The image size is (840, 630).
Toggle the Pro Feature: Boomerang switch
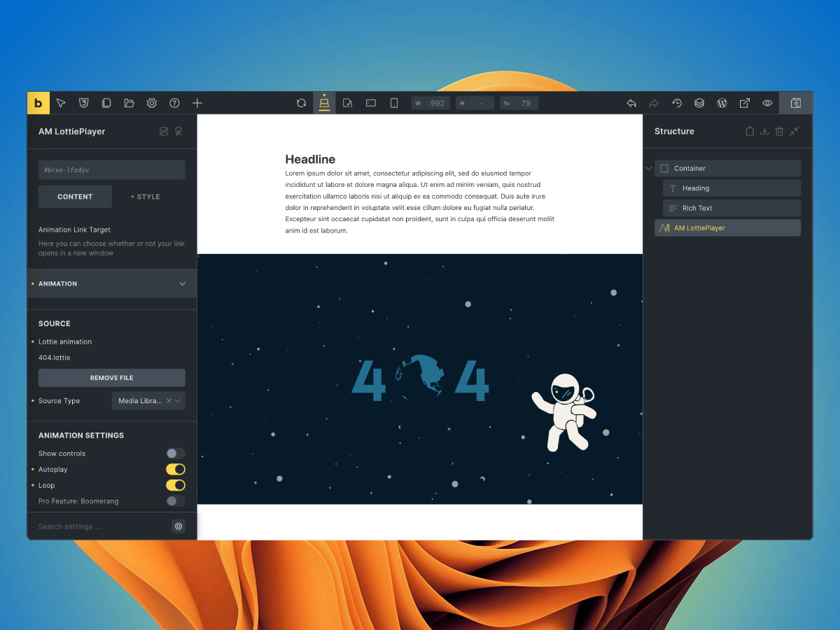coord(176,501)
